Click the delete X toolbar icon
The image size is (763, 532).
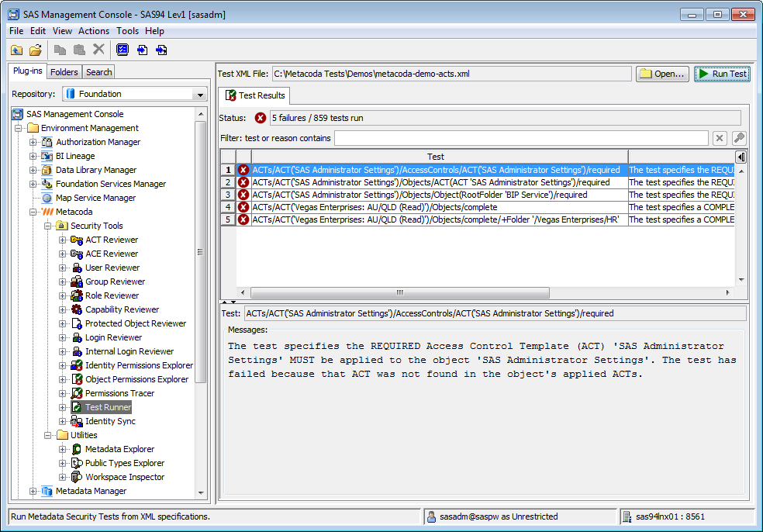98,49
